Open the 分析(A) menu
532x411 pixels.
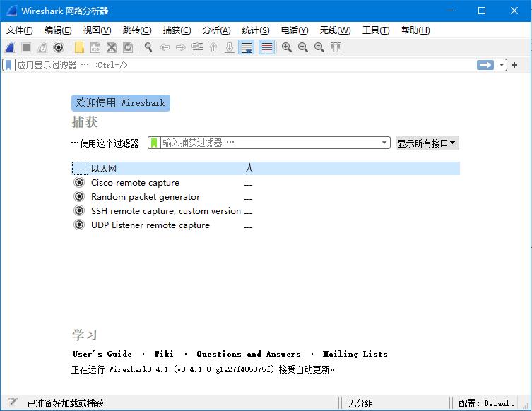[216, 30]
